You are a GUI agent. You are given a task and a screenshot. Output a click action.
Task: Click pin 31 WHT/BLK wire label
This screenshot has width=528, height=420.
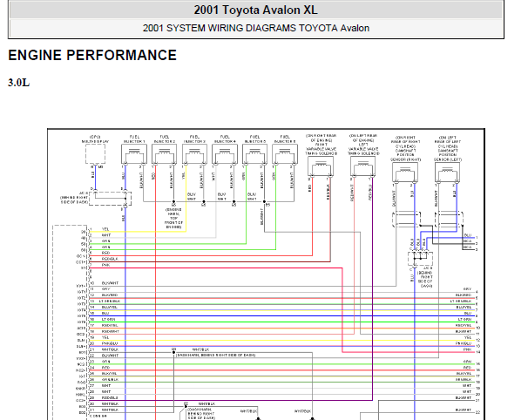pyautogui.click(x=110, y=410)
